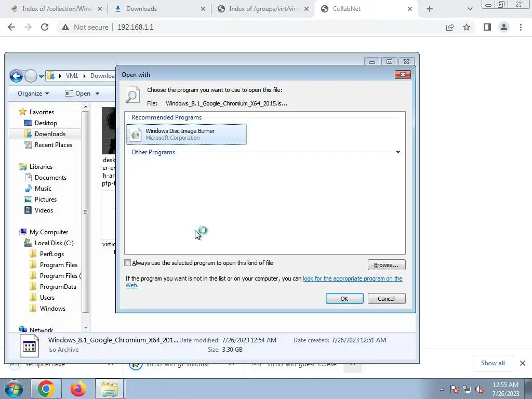Image resolution: width=532 pixels, height=399 pixels.
Task: Select the Libraries sidebar item
Action: coord(41,167)
